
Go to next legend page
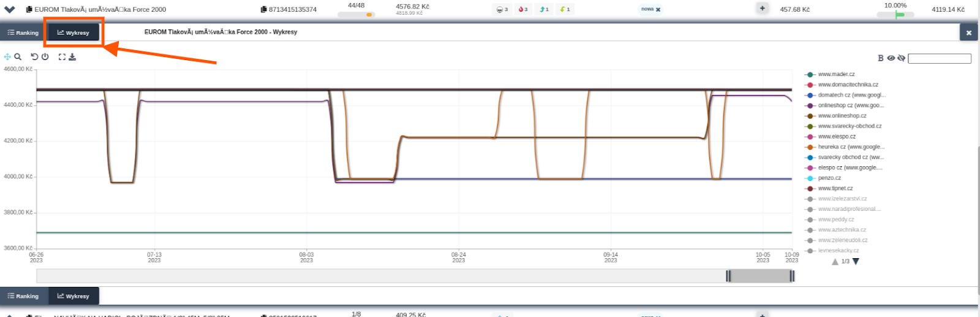pyautogui.click(x=856, y=262)
